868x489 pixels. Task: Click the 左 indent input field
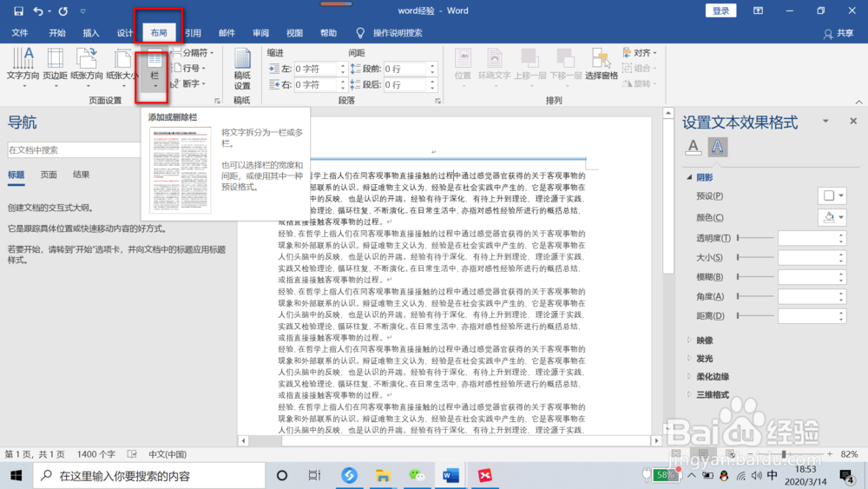pos(316,69)
